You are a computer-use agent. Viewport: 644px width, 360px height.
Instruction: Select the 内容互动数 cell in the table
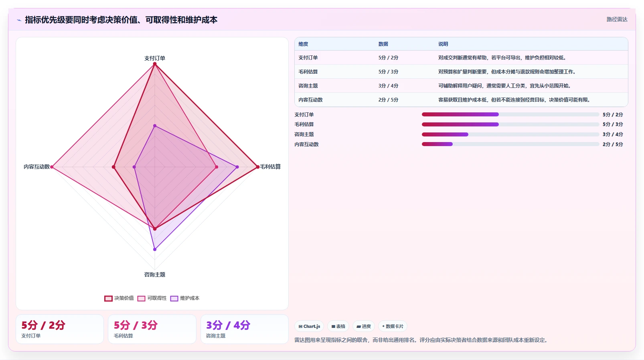[x=310, y=100]
